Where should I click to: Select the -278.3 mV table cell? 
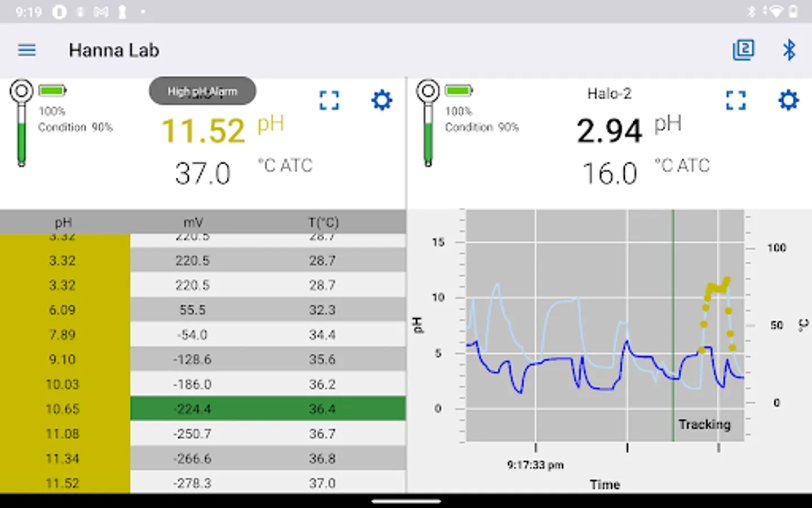(x=192, y=483)
